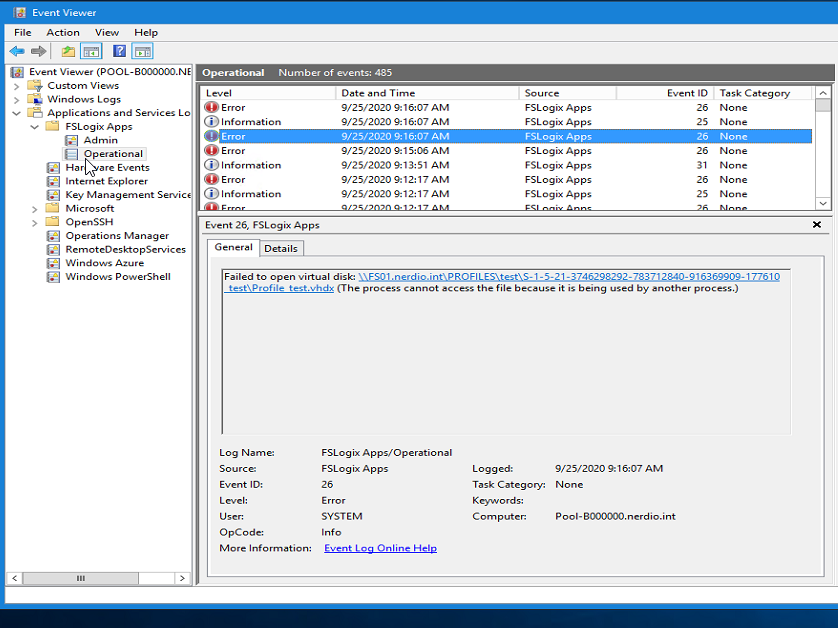Screen dimensions: 838x628
Task: Open the View menu
Action: coord(107,33)
